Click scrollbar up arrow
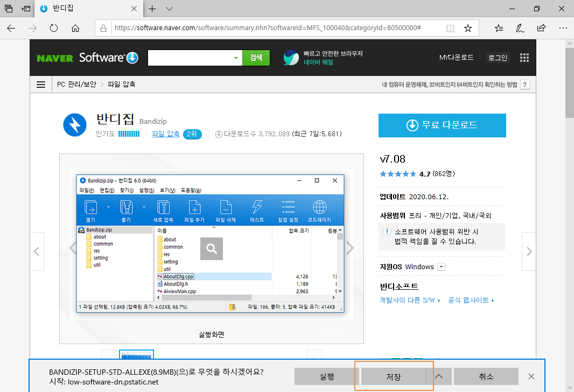The image size is (574, 392). click(570, 44)
